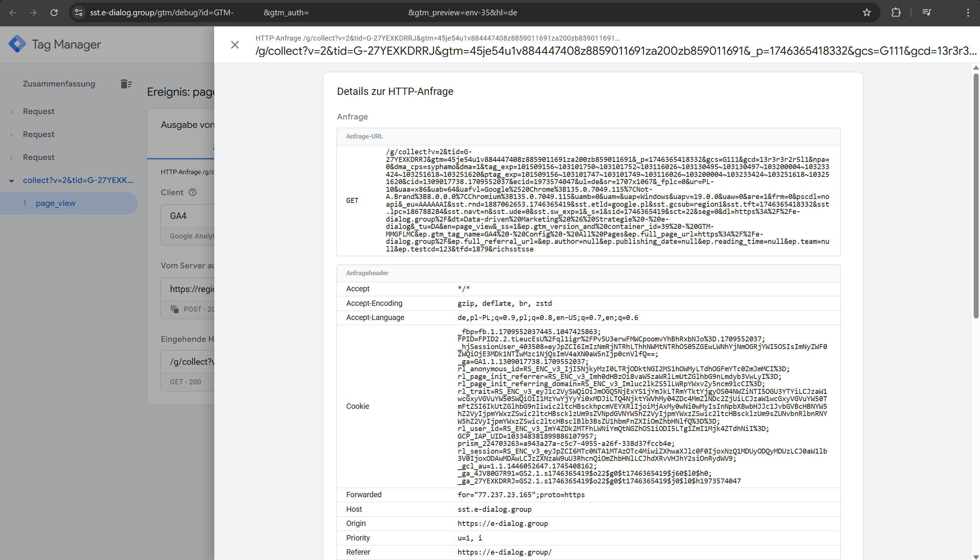Collapse the collect?v=2 request entry

click(11, 181)
